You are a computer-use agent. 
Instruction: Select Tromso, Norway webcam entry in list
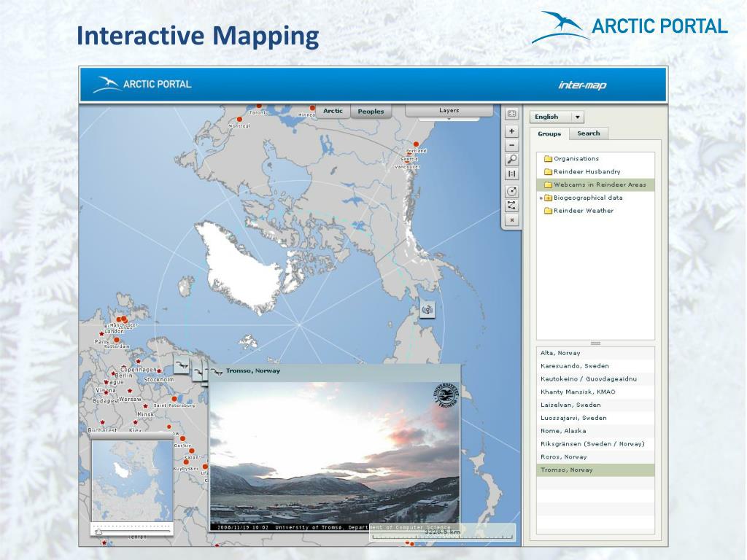[595, 470]
